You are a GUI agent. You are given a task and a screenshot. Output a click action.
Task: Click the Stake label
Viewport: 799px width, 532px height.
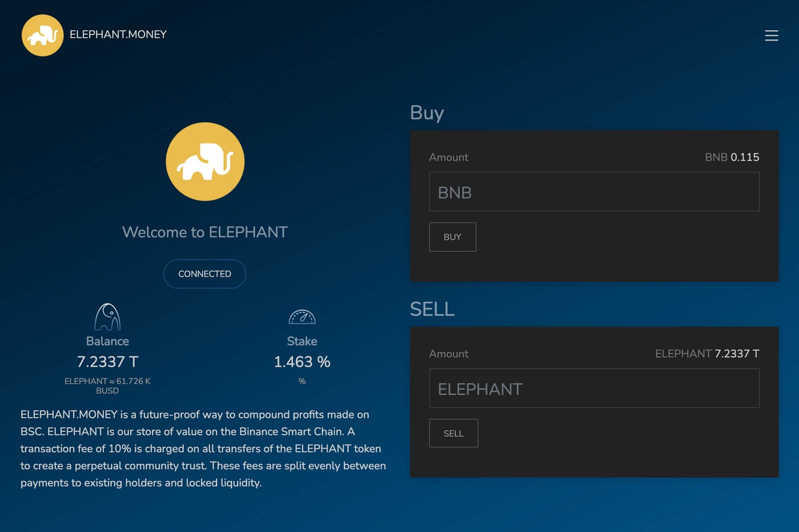pyautogui.click(x=302, y=341)
